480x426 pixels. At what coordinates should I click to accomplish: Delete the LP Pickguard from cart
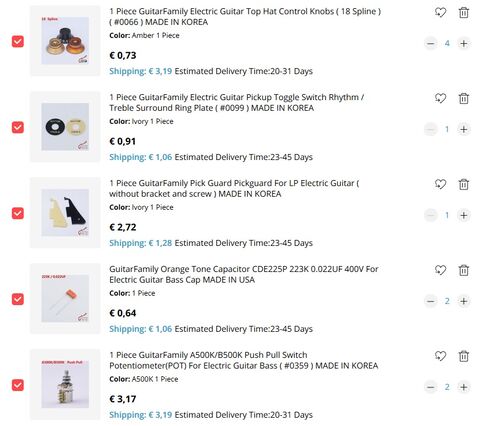(464, 184)
